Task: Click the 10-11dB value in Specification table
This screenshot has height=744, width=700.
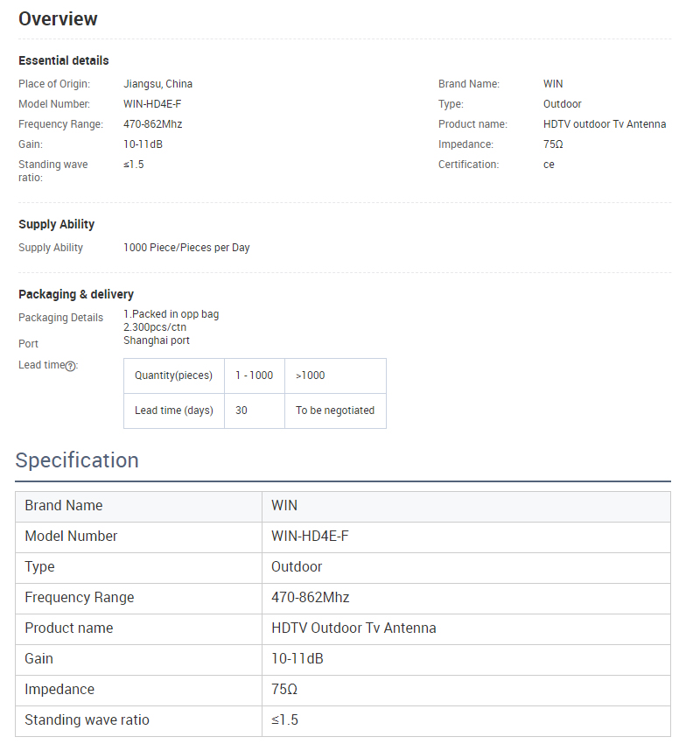Action: (297, 659)
